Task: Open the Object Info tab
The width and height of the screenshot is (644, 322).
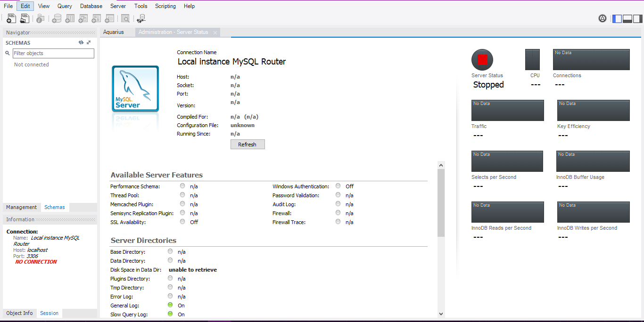Action: [x=20, y=313]
